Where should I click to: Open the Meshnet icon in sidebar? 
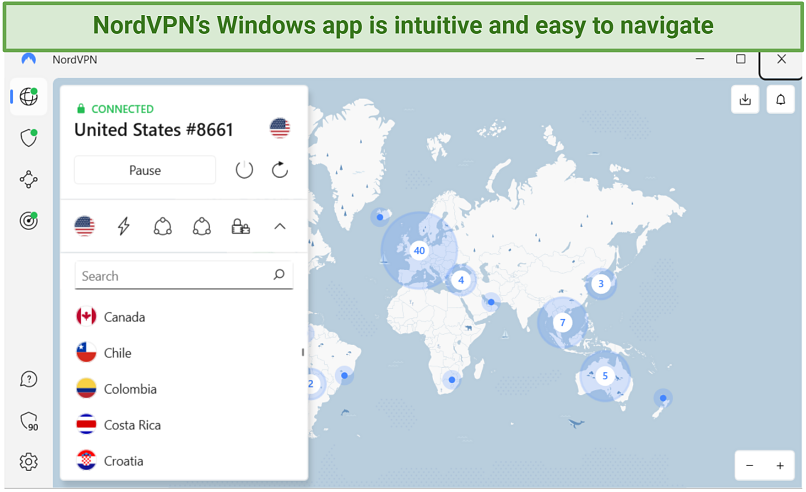click(x=29, y=179)
